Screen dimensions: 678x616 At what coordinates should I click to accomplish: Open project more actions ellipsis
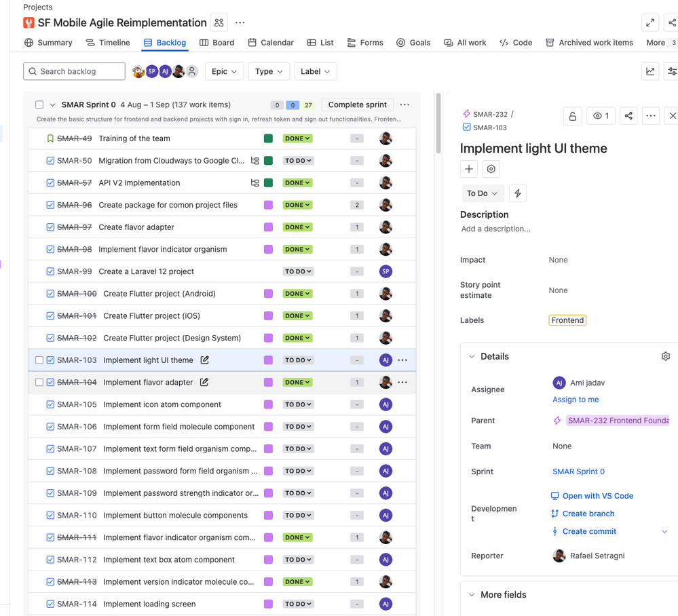click(240, 22)
